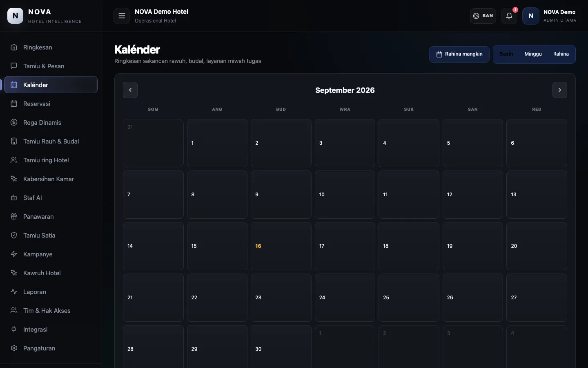
Task: Click the Laporan activity icon
Action: click(x=14, y=292)
